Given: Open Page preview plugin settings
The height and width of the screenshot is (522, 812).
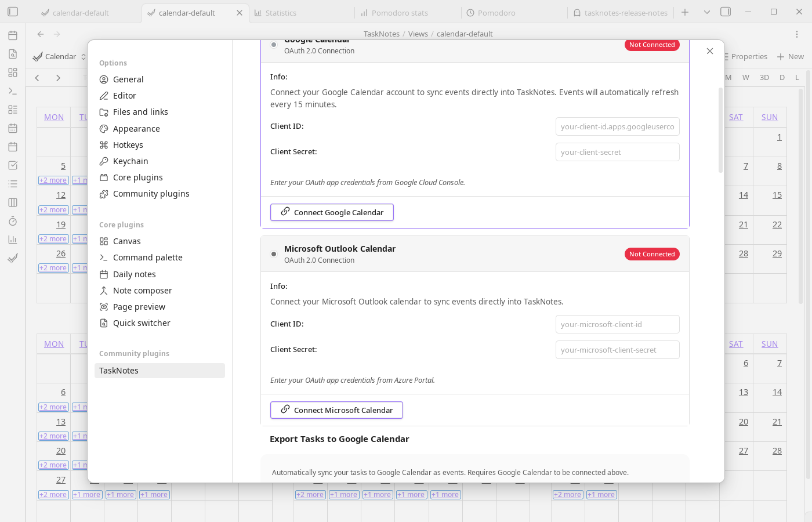Looking at the screenshot, I should point(159,307).
